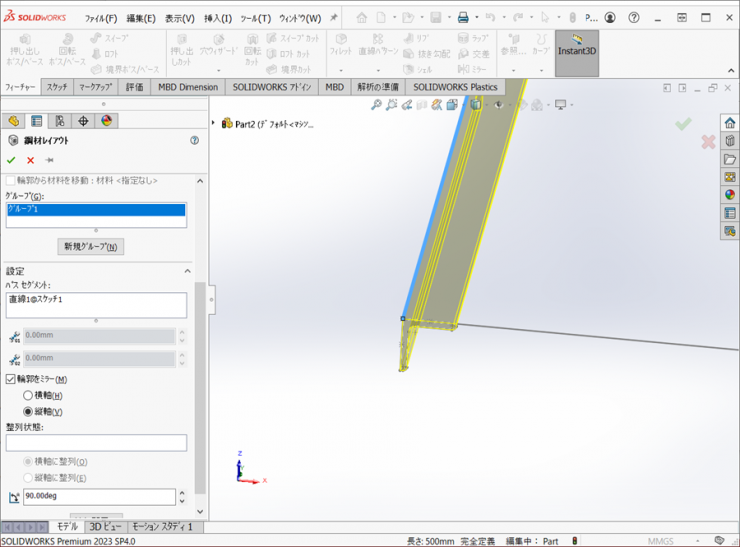Image resolution: width=740 pixels, height=547 pixels.
Task: Select the 横軸 radio button
Action: click(28, 395)
